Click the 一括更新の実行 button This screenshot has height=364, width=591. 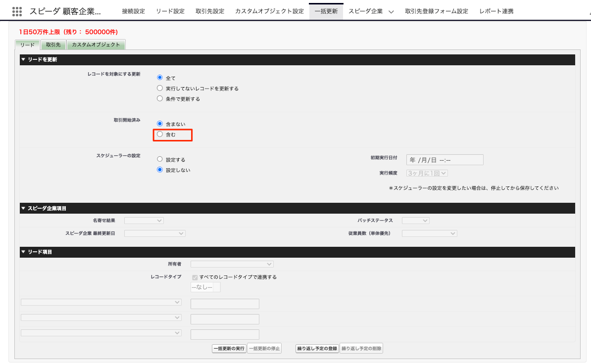coord(229,349)
